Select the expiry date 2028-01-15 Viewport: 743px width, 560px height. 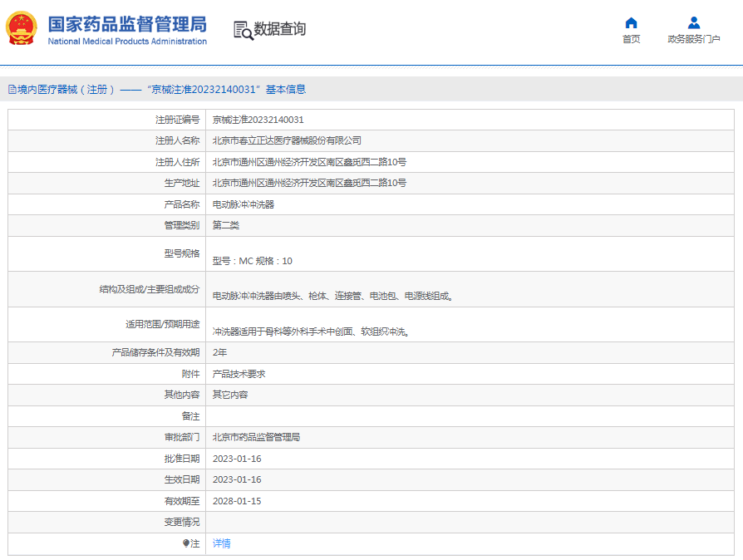237,501
